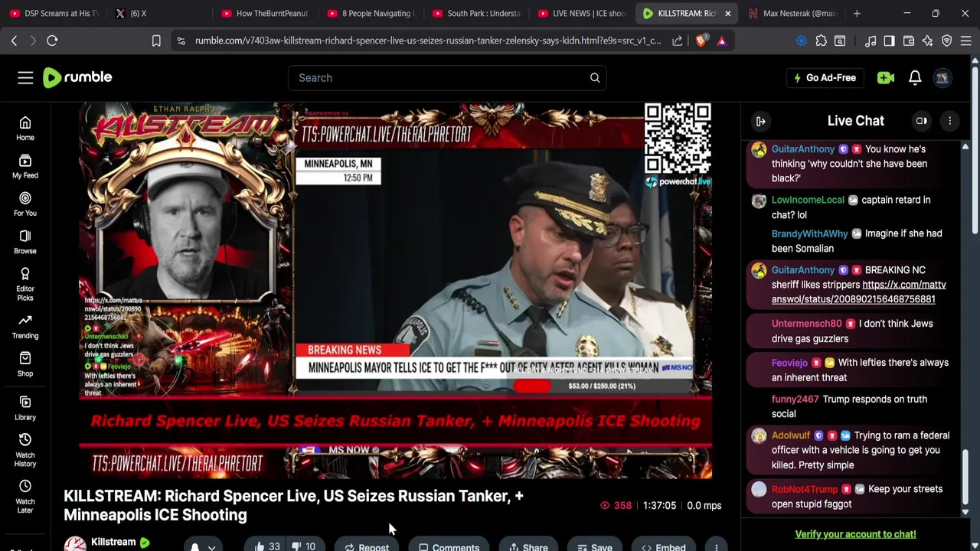
Task: Open a new browser tab
Action: click(857, 13)
